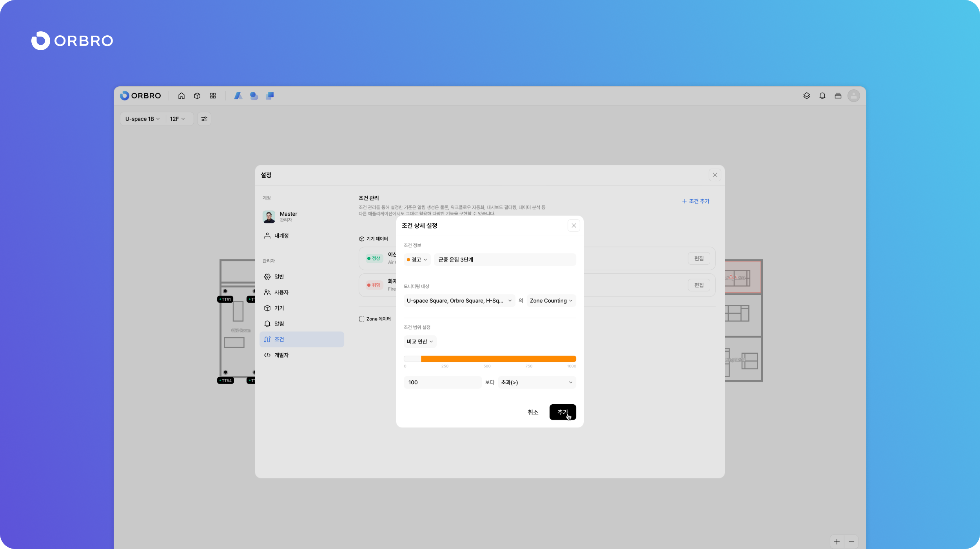Open the 초과(>) comparison dropdown
The height and width of the screenshot is (549, 980).
pos(536,382)
